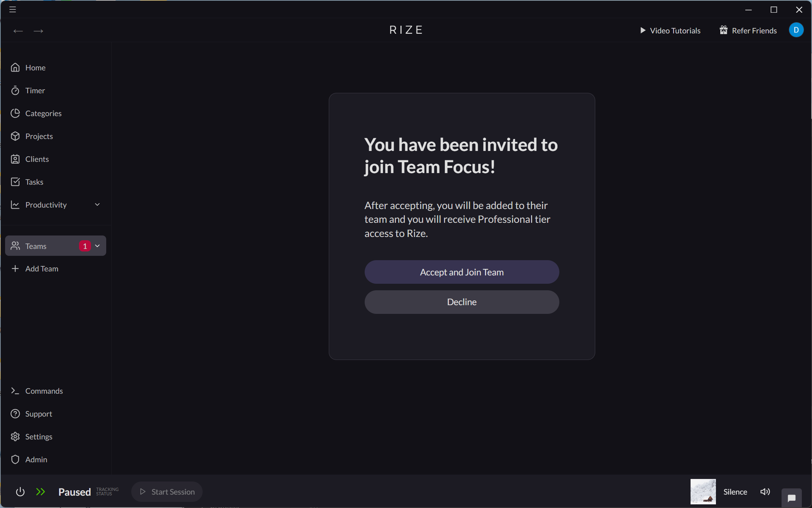The width and height of the screenshot is (812, 508).
Task: Click the Clients icon in sidebar
Action: tap(16, 159)
